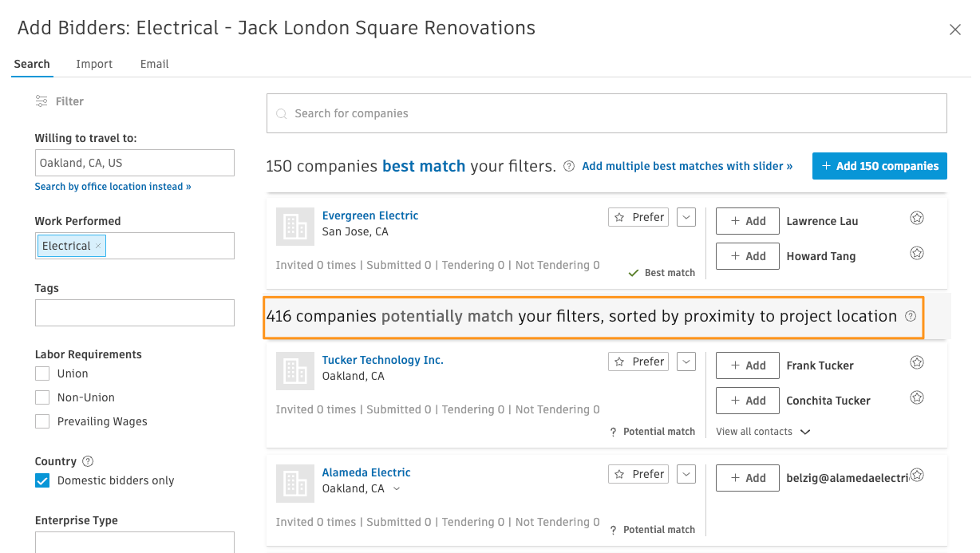980x553 pixels.
Task: Click the help icon on the potential match banner
Action: [x=911, y=316]
